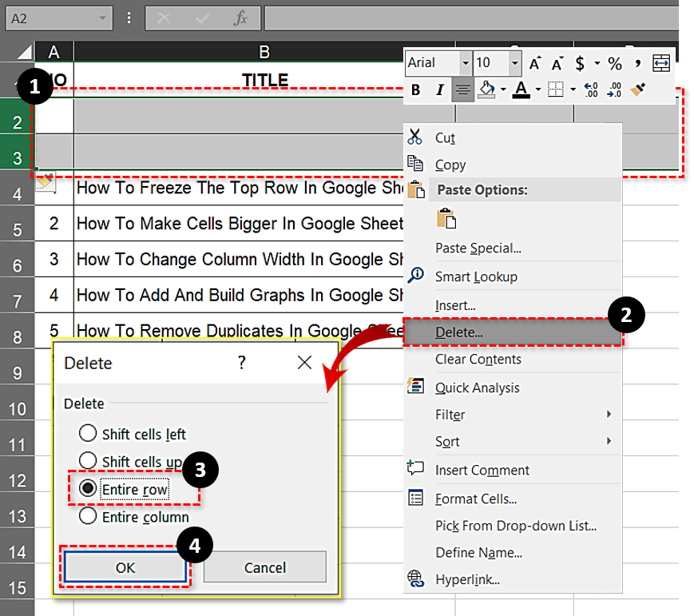Apply the Font Color letter A
694x616 pixels.
521,90
